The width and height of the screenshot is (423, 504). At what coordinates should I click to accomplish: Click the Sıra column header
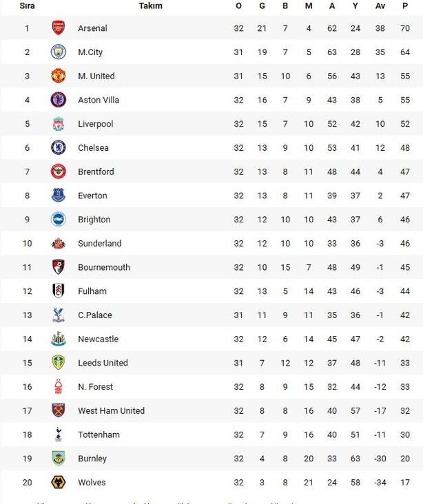[x=27, y=6]
